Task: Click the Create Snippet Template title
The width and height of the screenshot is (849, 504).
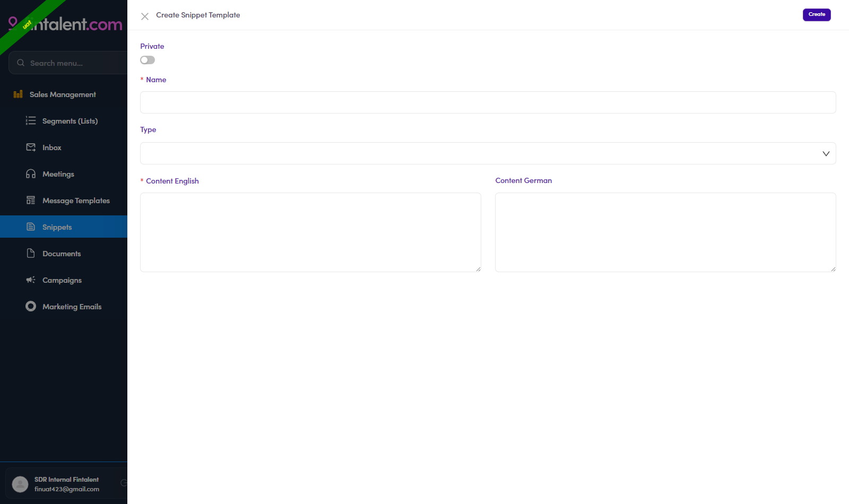Action: pyautogui.click(x=198, y=15)
